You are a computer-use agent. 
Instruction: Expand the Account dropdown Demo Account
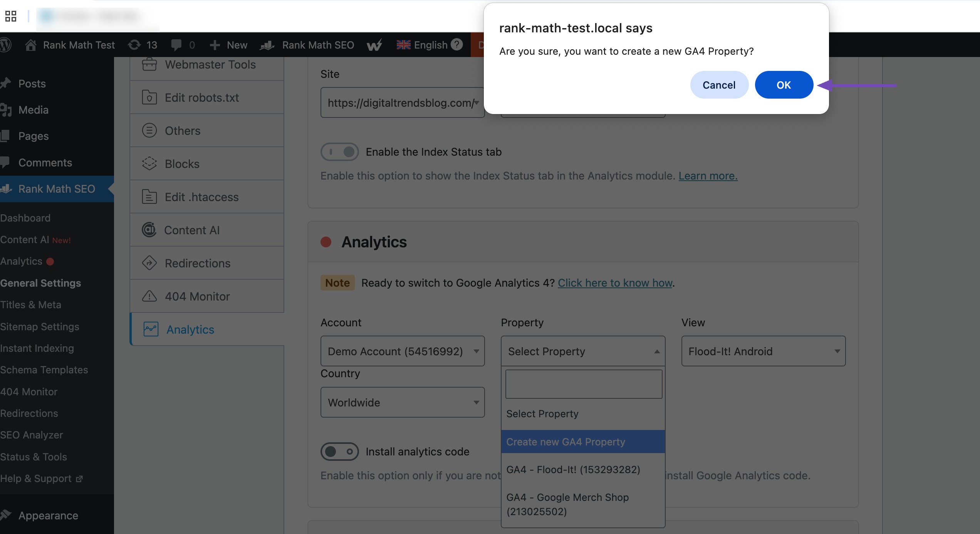tap(402, 351)
